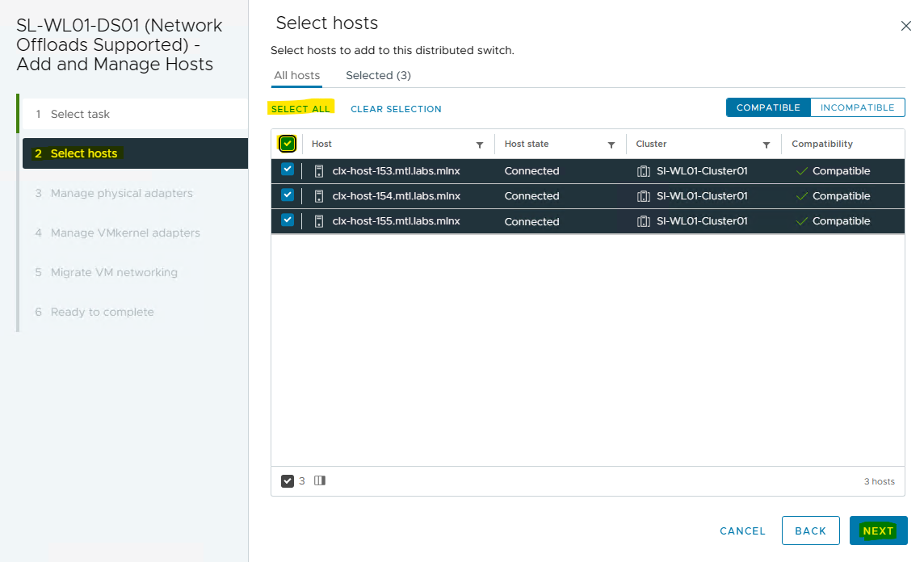Viewport: 924px width, 562px height.
Task: Click the NEXT button
Action: pyautogui.click(x=878, y=531)
